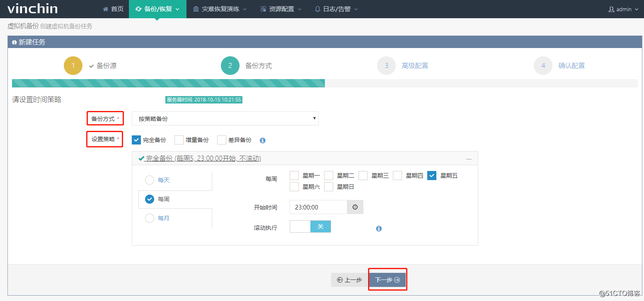Click the 服务器时间 timestamp label
This screenshot has height=301, width=644.
203,100
